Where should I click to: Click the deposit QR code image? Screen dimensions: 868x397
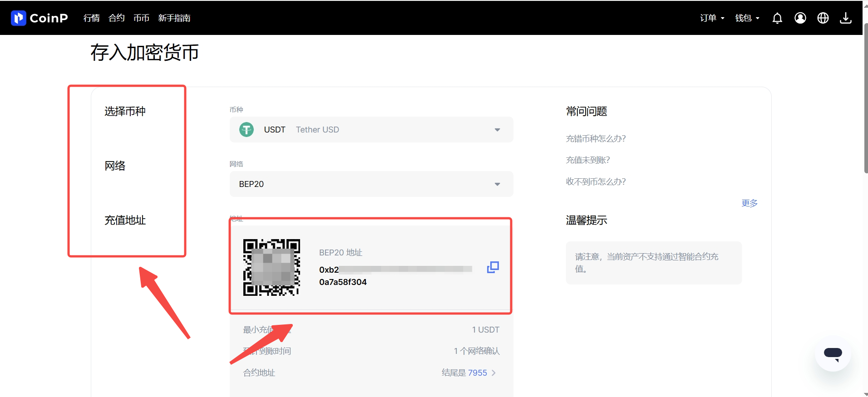pyautogui.click(x=271, y=267)
